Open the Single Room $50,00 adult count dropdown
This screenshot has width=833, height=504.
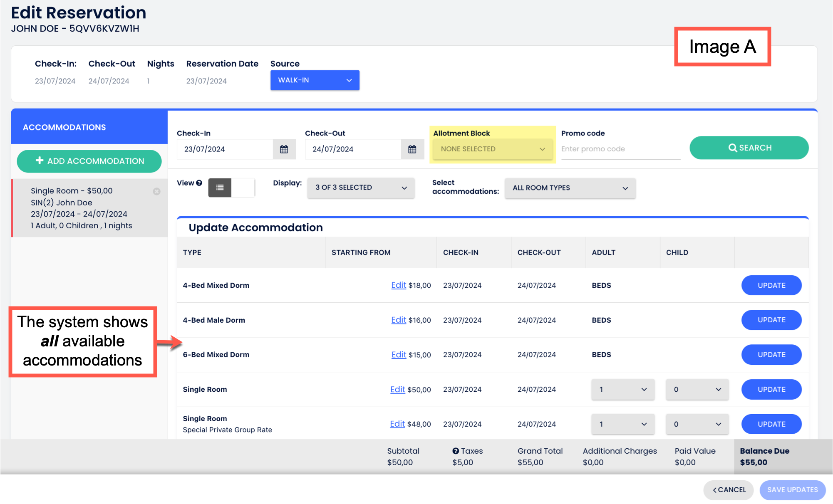click(x=622, y=390)
